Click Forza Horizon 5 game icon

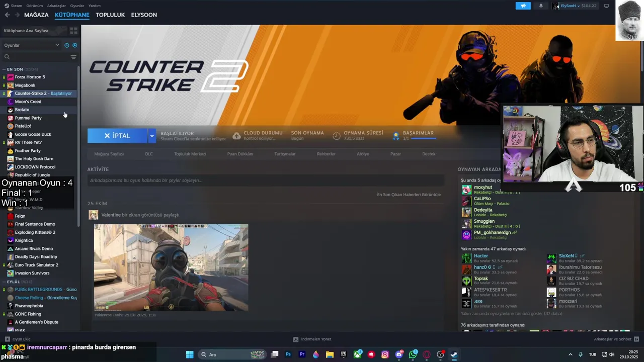click(x=10, y=77)
